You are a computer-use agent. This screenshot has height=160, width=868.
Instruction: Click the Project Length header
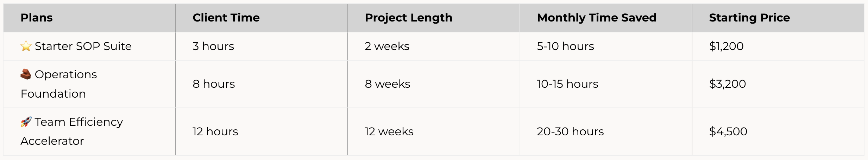408,18
